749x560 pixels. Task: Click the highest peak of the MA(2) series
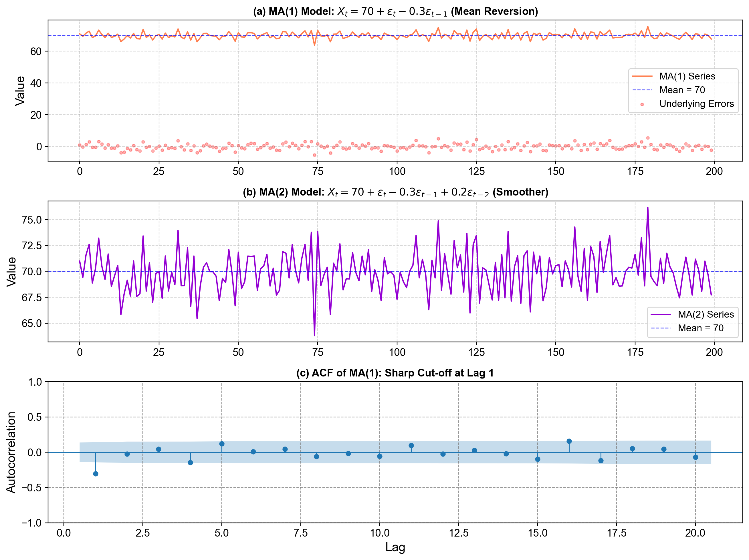pos(648,208)
